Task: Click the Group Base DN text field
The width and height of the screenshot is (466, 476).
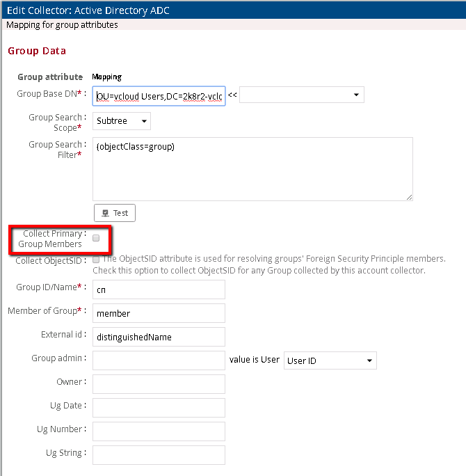Action: [159, 95]
